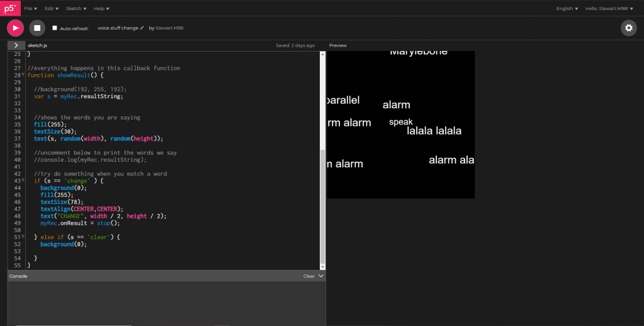Screen dimensions: 644x326
Task: Fold the showResult function at line 28
Action: click(x=23, y=75)
